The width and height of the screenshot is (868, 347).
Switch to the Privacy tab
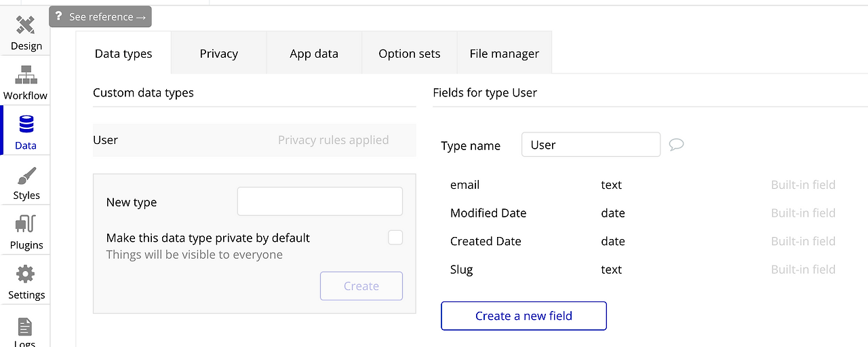coord(218,54)
